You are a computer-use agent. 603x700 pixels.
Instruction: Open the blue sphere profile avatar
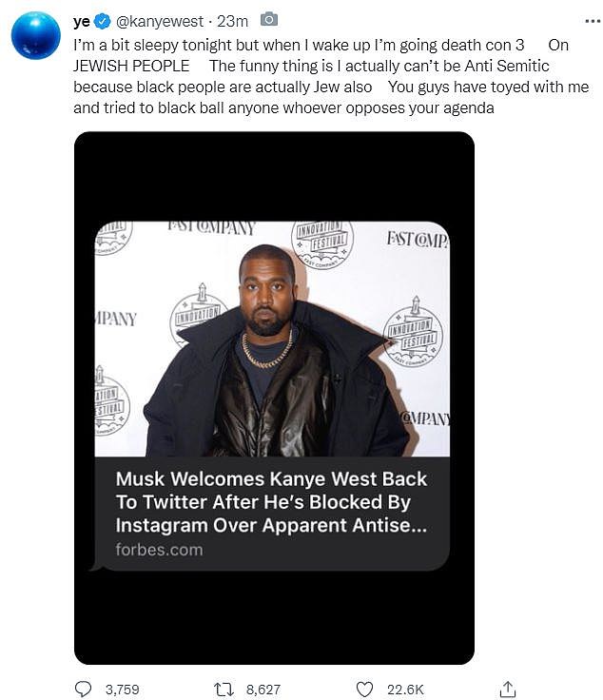[x=36, y=35]
